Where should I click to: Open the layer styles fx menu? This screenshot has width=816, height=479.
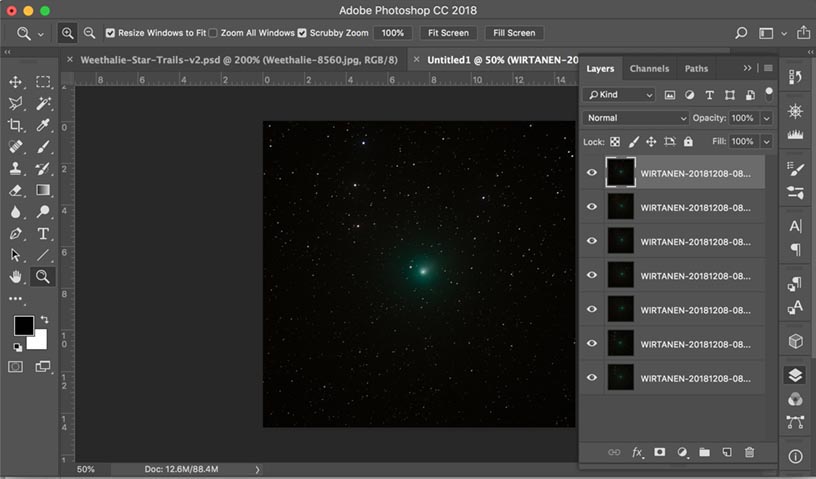pyautogui.click(x=637, y=452)
